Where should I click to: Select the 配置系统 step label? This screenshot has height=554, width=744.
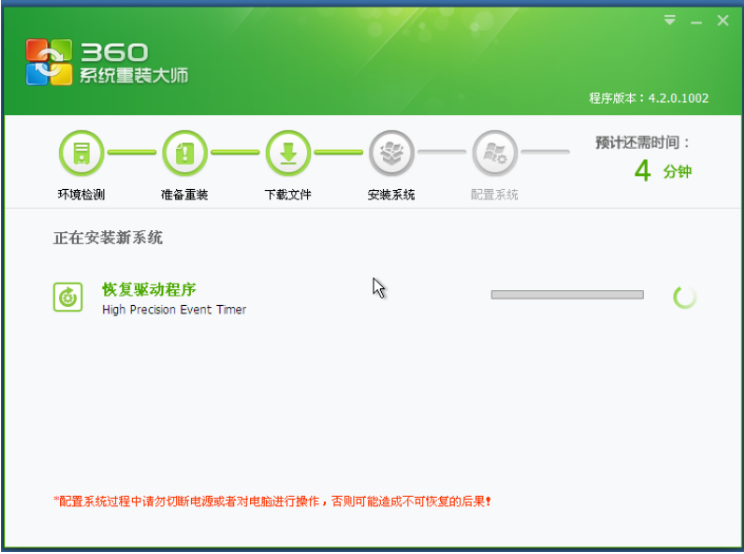pos(494,194)
